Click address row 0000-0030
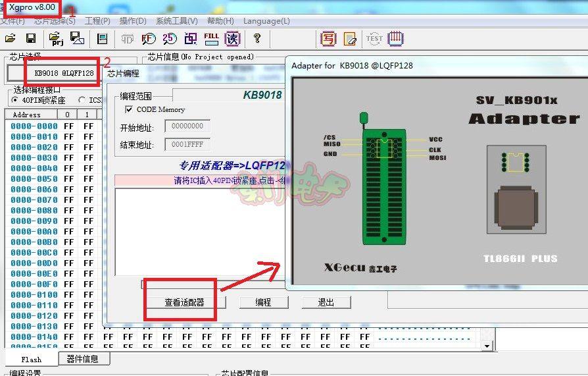The image size is (588, 376). 34,158
